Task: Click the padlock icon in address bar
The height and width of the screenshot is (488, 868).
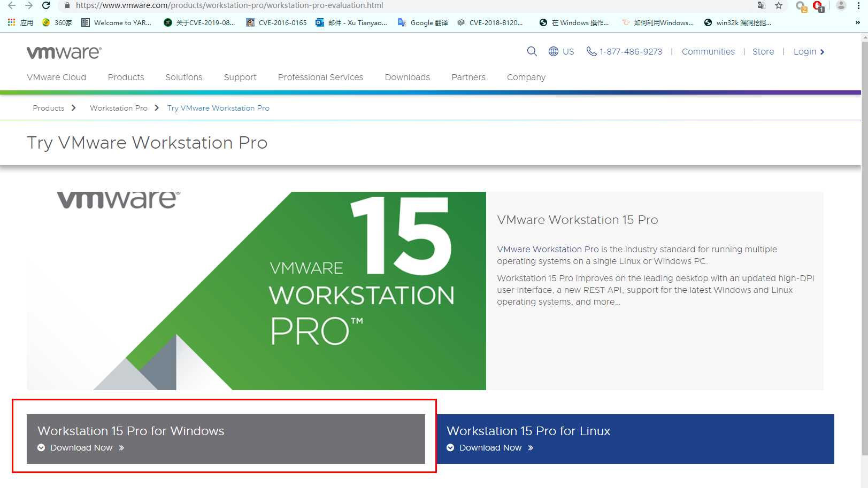Action: point(67,5)
